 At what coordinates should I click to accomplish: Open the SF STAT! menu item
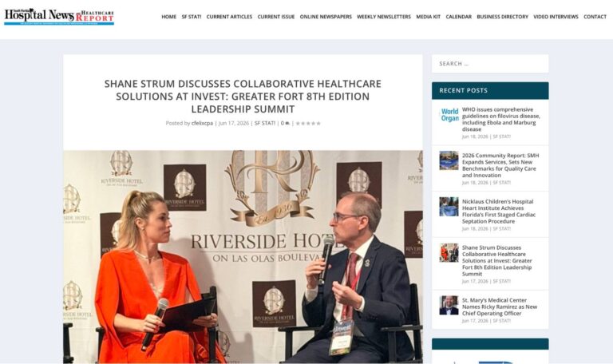192,17
